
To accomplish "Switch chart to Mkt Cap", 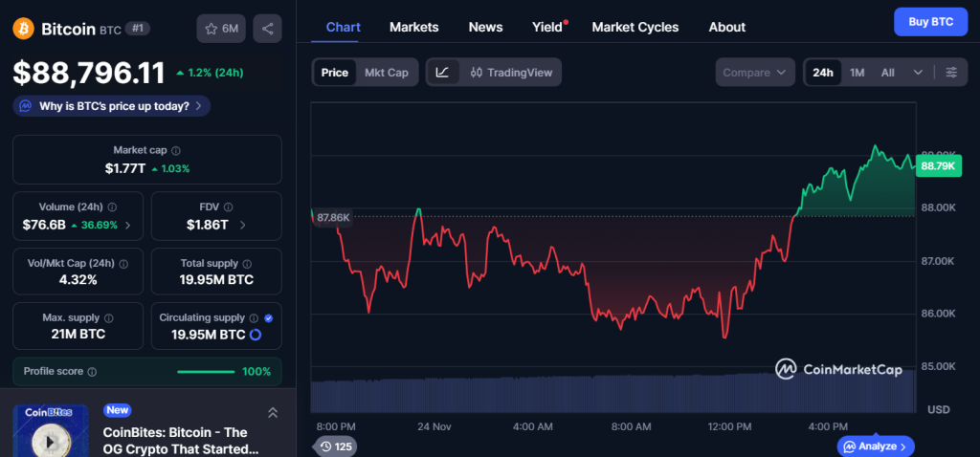I will [387, 73].
